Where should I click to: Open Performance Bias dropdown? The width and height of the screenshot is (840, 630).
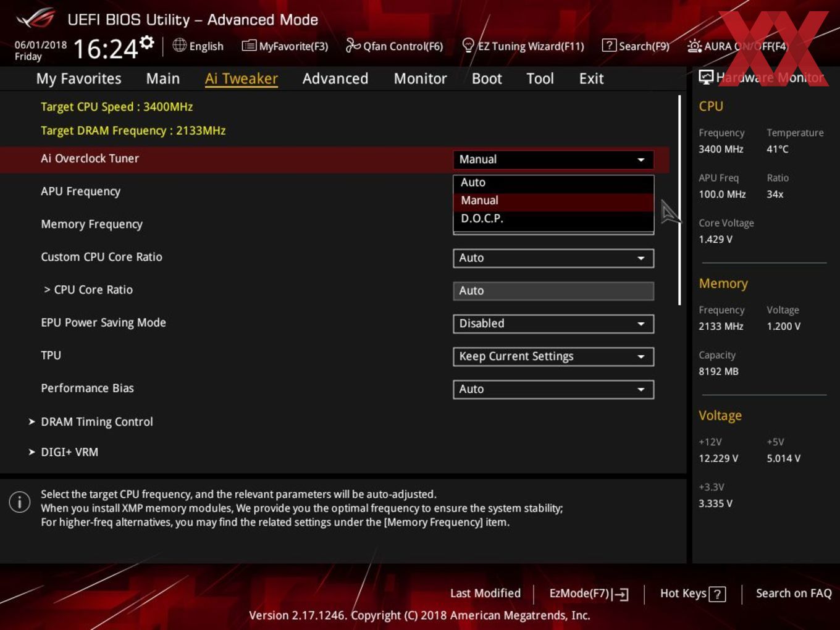tap(553, 389)
